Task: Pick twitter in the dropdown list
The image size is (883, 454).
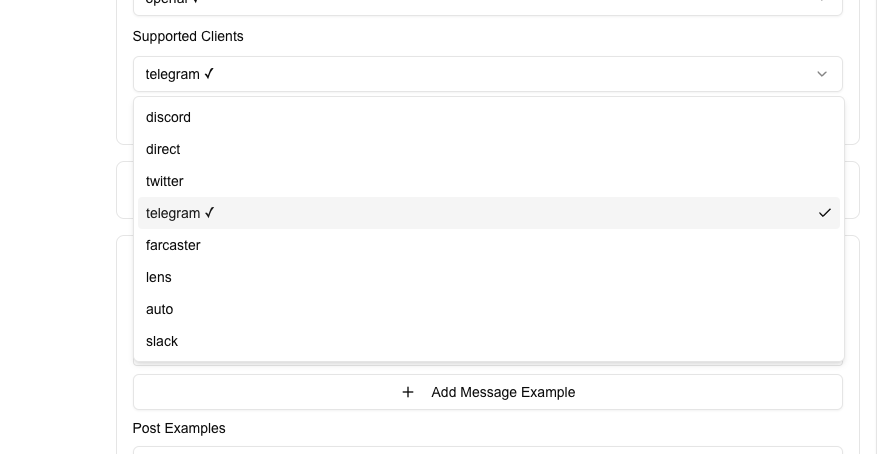Action: click(x=165, y=181)
